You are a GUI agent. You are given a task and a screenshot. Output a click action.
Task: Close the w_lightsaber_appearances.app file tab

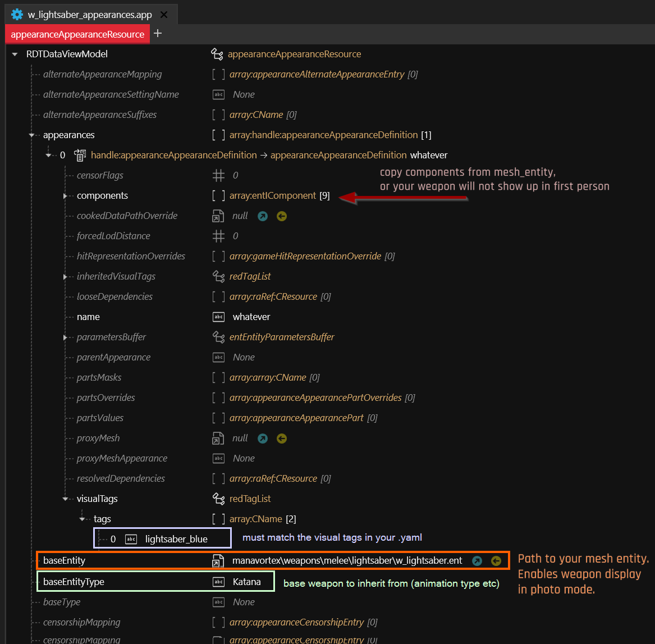(163, 15)
